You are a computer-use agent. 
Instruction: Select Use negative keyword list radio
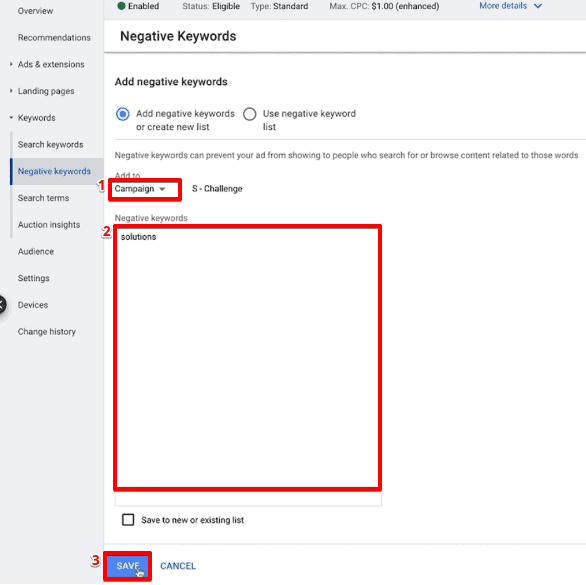click(250, 114)
